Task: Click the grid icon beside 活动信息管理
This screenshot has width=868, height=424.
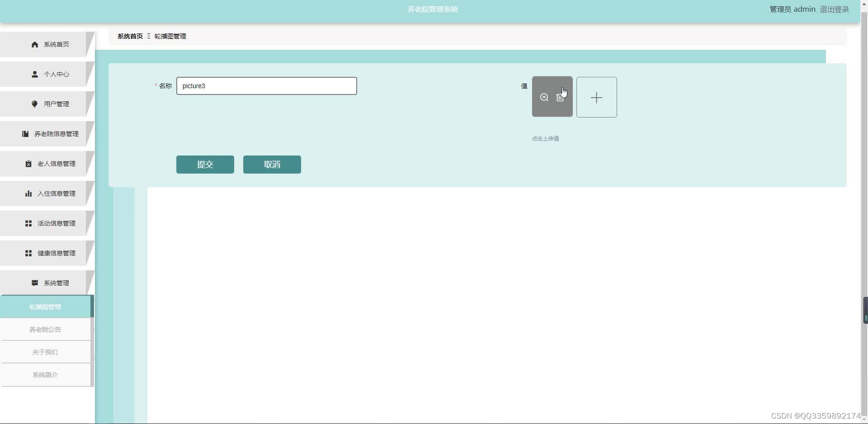Action: pyautogui.click(x=28, y=223)
